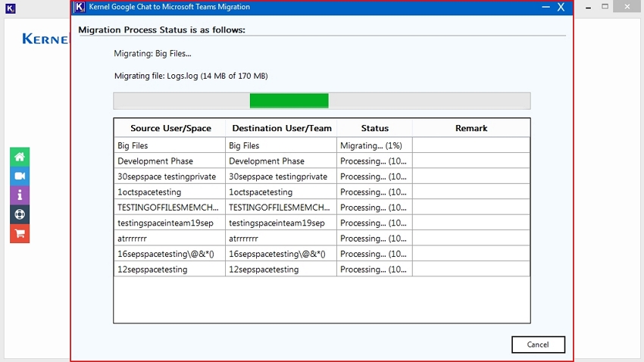The width and height of the screenshot is (644, 362).
Task: Click Processing status for Development Phase row
Action: (x=374, y=161)
